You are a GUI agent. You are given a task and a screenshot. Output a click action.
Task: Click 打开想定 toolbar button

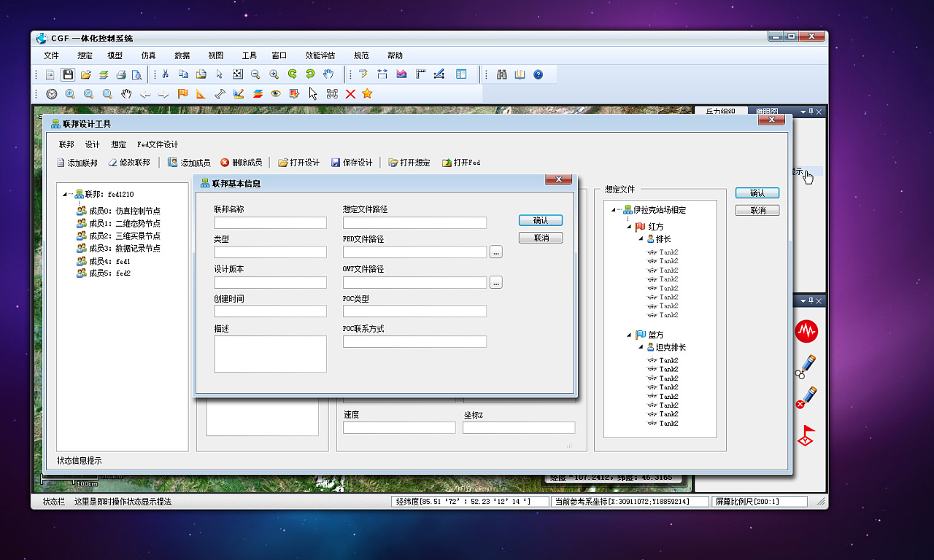click(409, 163)
